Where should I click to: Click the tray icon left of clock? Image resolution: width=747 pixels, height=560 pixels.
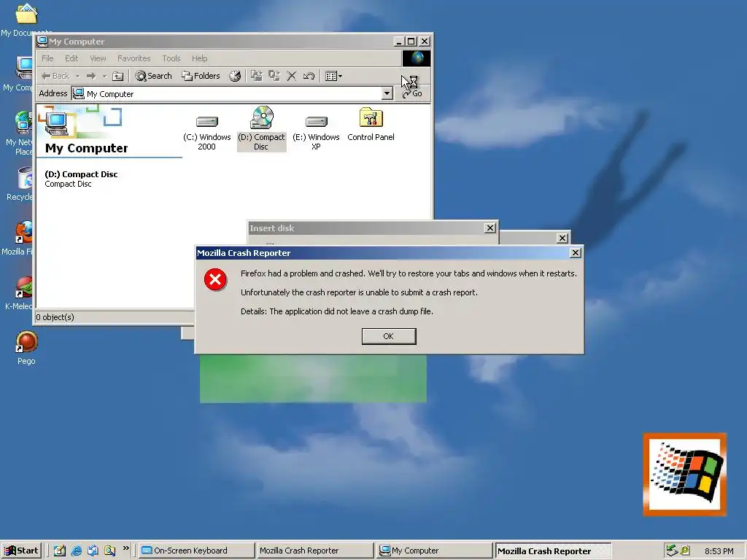coord(685,551)
